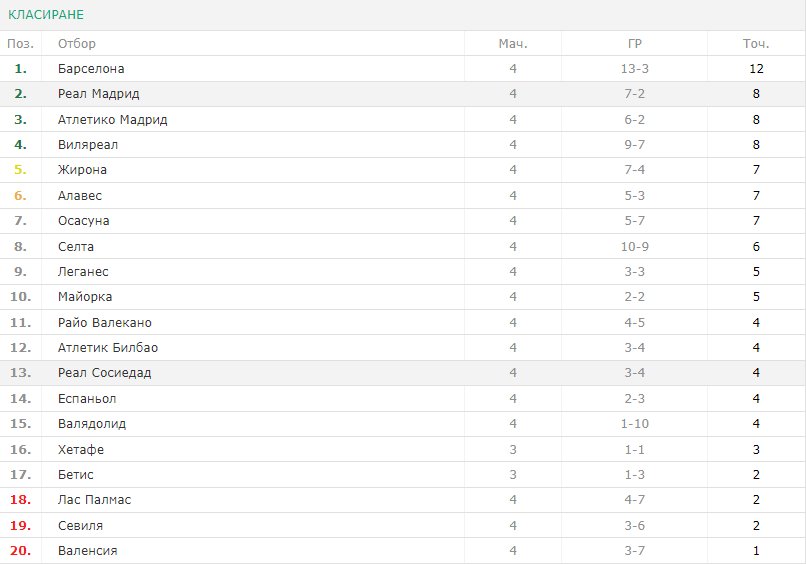Screen dimensions: 806x564
Task: Select Жирона in the standings
Action: click(x=82, y=170)
